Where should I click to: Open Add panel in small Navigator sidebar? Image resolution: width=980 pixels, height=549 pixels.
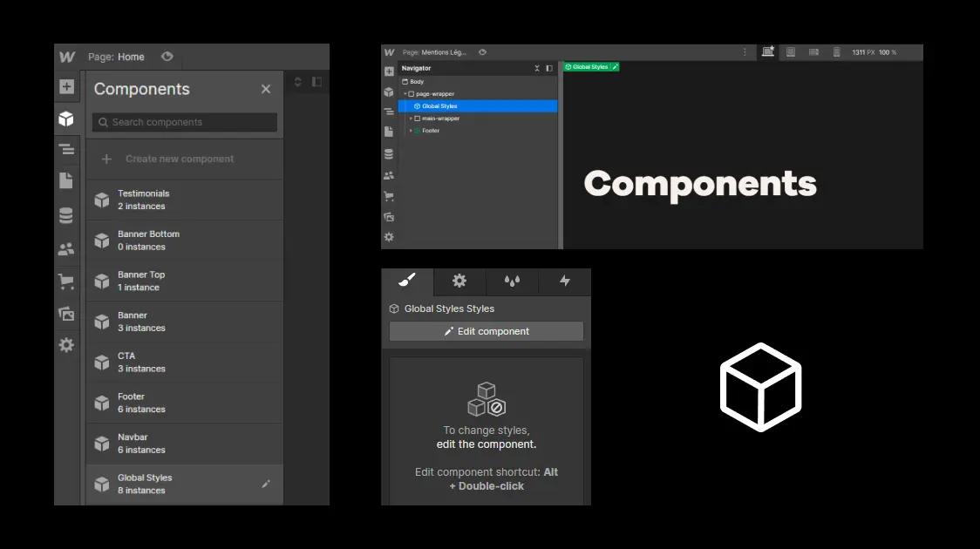(389, 71)
